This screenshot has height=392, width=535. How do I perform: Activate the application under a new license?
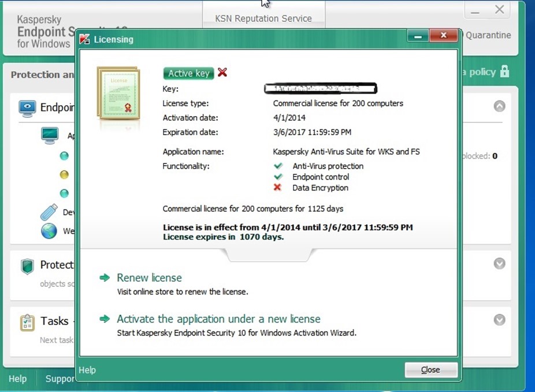[x=219, y=319]
